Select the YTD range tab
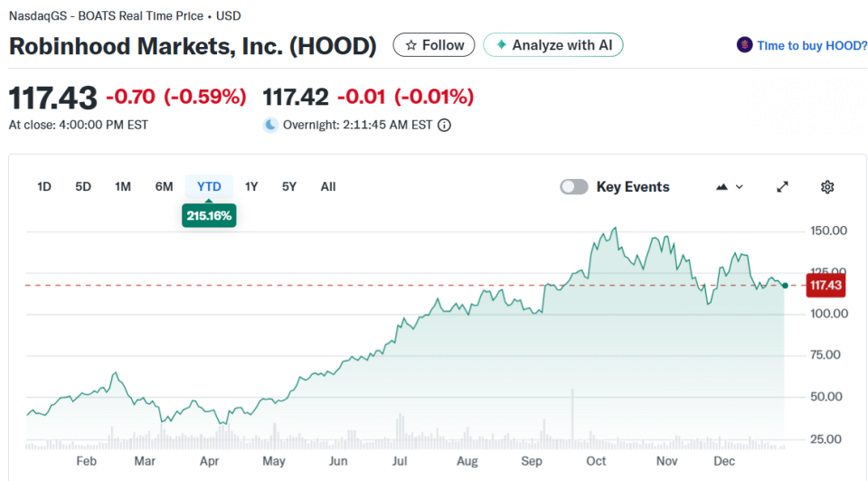The height and width of the screenshot is (481, 868). coord(209,187)
